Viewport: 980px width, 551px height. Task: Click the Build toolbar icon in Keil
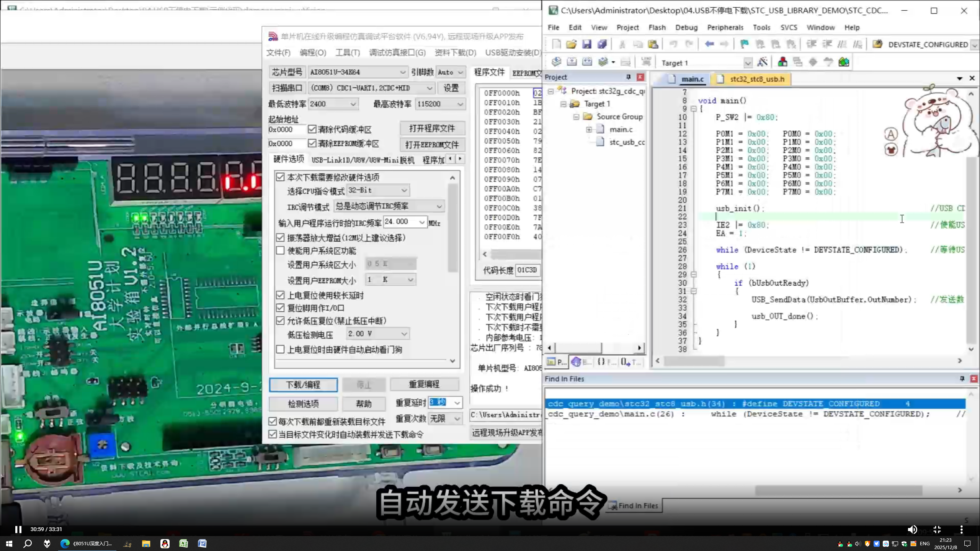(571, 62)
